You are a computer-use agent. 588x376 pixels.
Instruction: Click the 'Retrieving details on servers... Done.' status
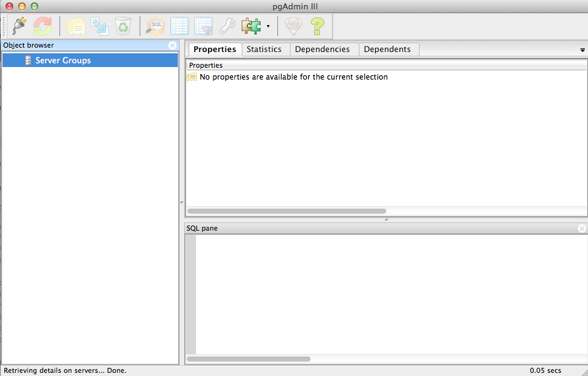[x=65, y=370]
